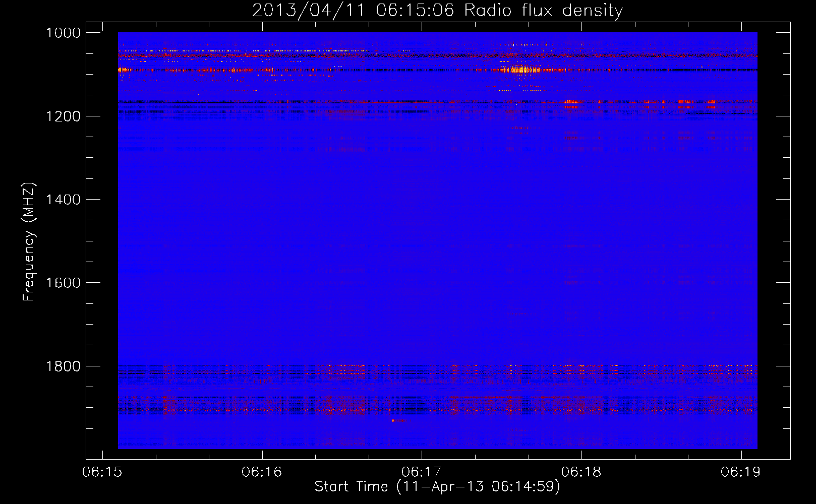816x504 pixels.
Task: Select the 1200 frequency tick label
Action: [63, 116]
